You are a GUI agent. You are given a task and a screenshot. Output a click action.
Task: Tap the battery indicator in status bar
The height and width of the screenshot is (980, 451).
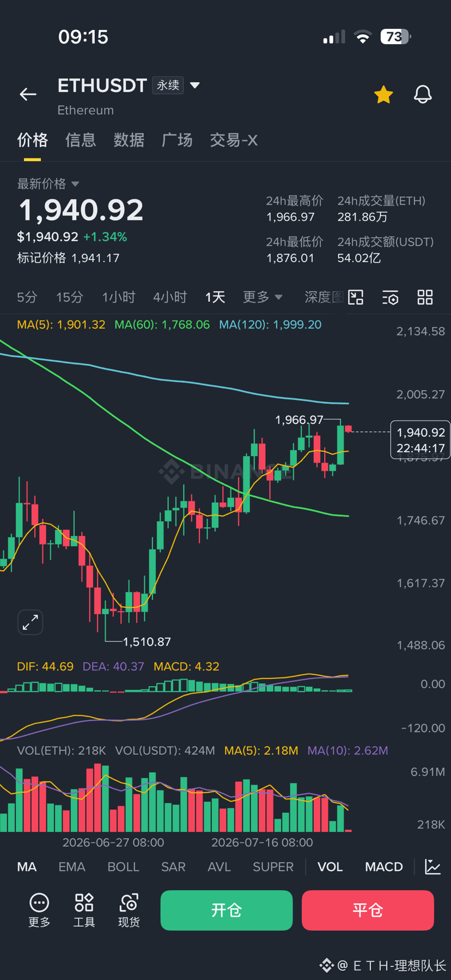pos(396,37)
